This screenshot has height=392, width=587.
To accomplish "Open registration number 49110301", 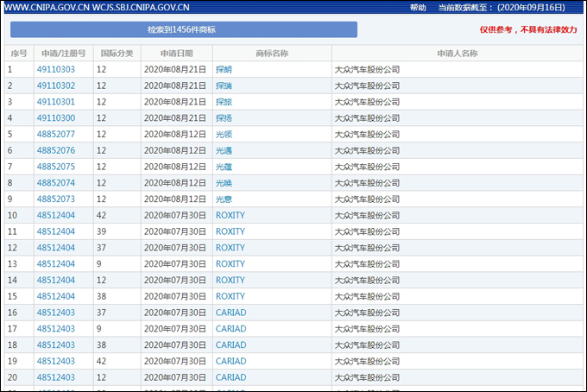I will [x=56, y=102].
